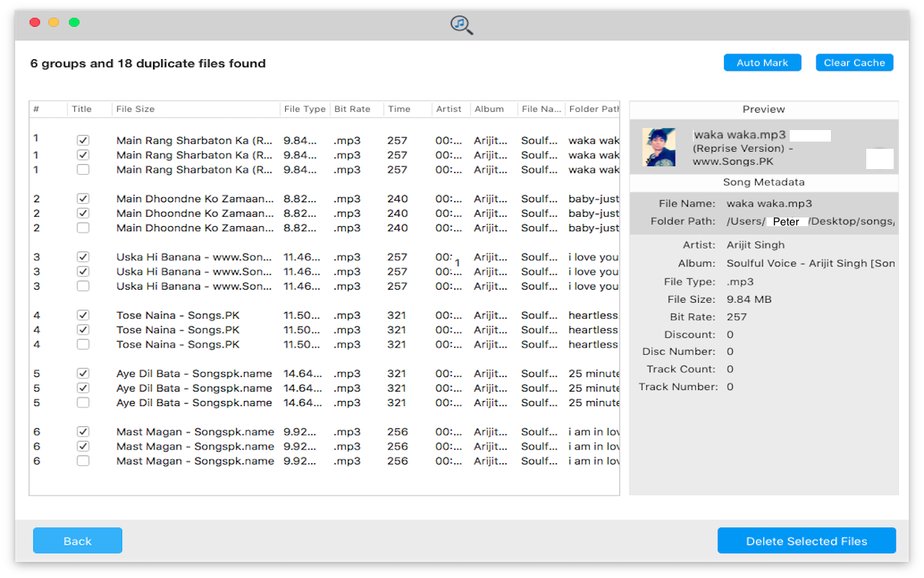Click the File Type value .mp3 in metadata
The image size is (924, 578).
740,282
